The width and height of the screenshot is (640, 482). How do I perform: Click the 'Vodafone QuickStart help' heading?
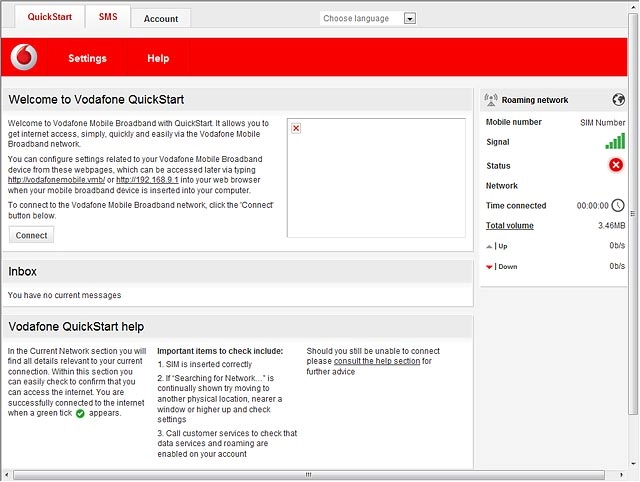(x=76, y=327)
